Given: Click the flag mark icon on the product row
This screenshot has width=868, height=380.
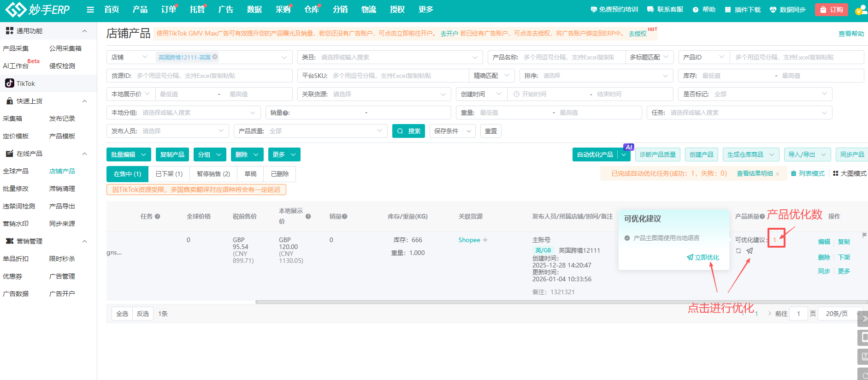Looking at the screenshot, I should pyautogui.click(x=864, y=236).
